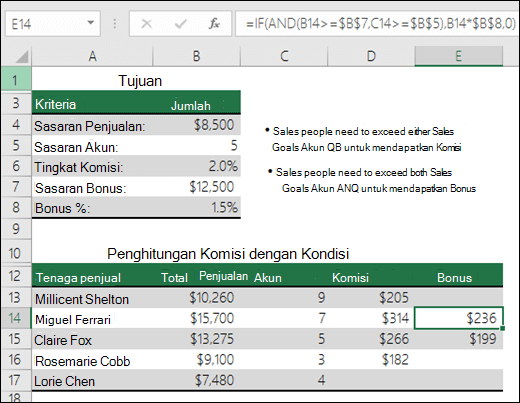Select the $182 commission cell
Viewport: 520px width, 403px height.
(x=371, y=360)
